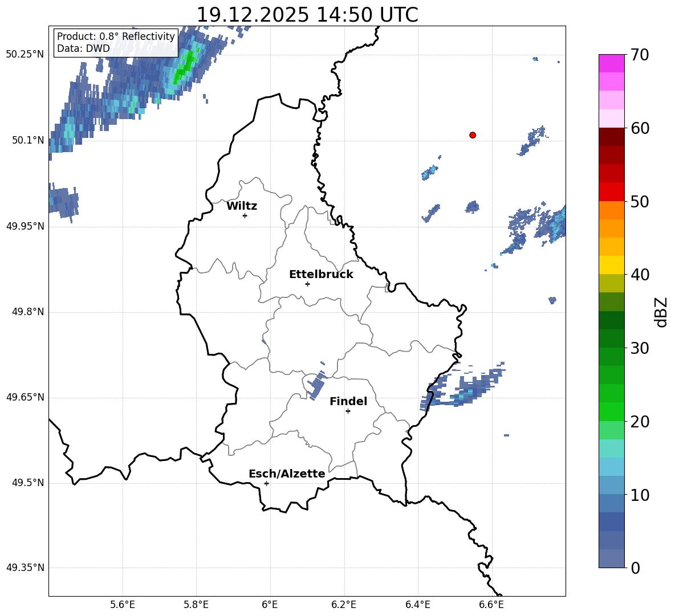Select the magenta swatch at top of colorbar
The height and width of the screenshot is (616, 675).
(611, 63)
